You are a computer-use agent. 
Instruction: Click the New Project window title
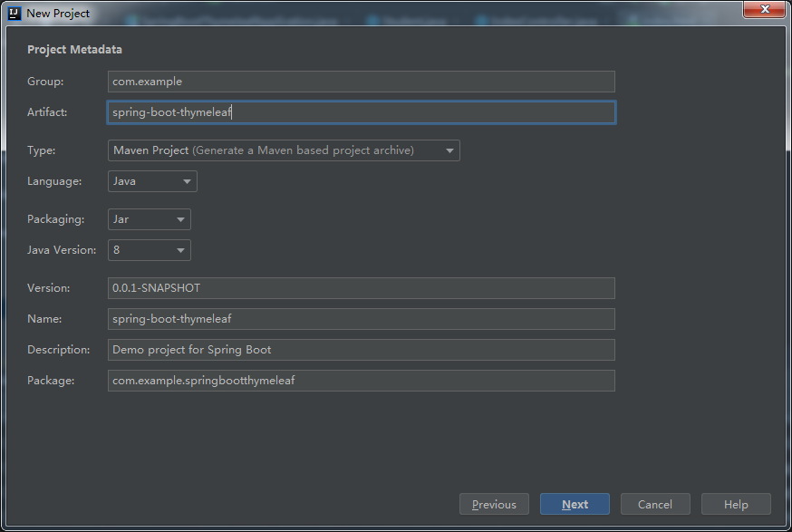click(58, 14)
